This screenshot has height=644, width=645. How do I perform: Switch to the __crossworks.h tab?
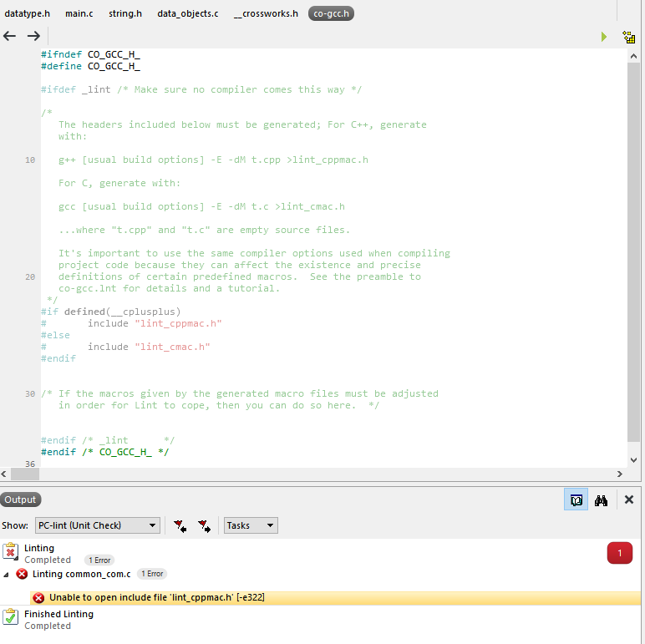266,13
